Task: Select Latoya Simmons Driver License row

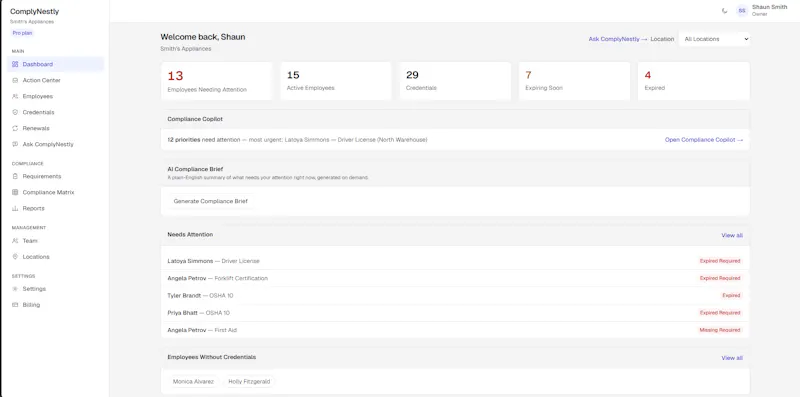Action: click(455, 261)
